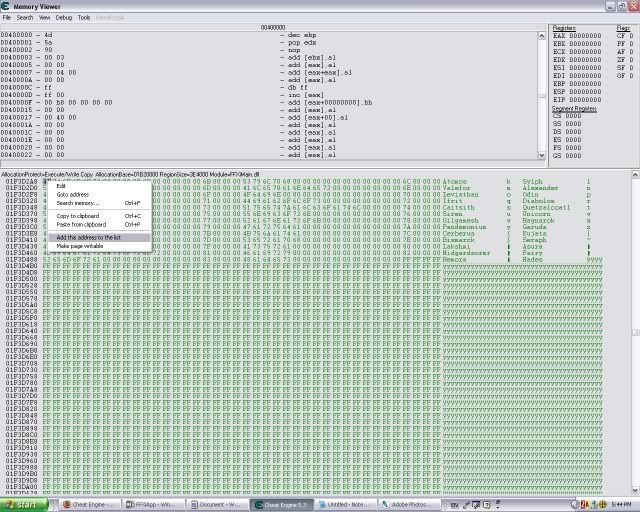The image size is (640, 512).
Task: Select disassembly line 0040000C db ff
Action: click(x=269, y=87)
